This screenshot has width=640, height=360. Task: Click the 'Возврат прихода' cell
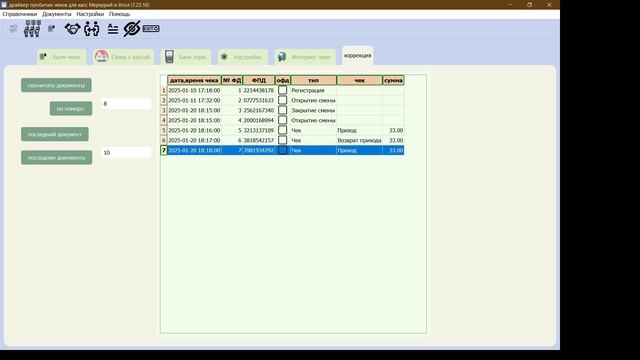tap(360, 140)
